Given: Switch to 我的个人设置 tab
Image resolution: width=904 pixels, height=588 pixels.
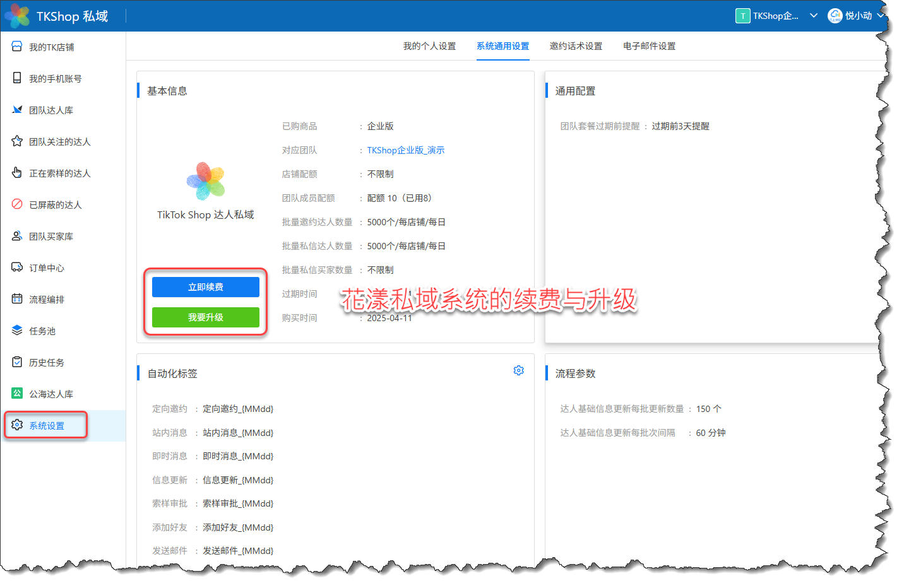Looking at the screenshot, I should 429,46.
